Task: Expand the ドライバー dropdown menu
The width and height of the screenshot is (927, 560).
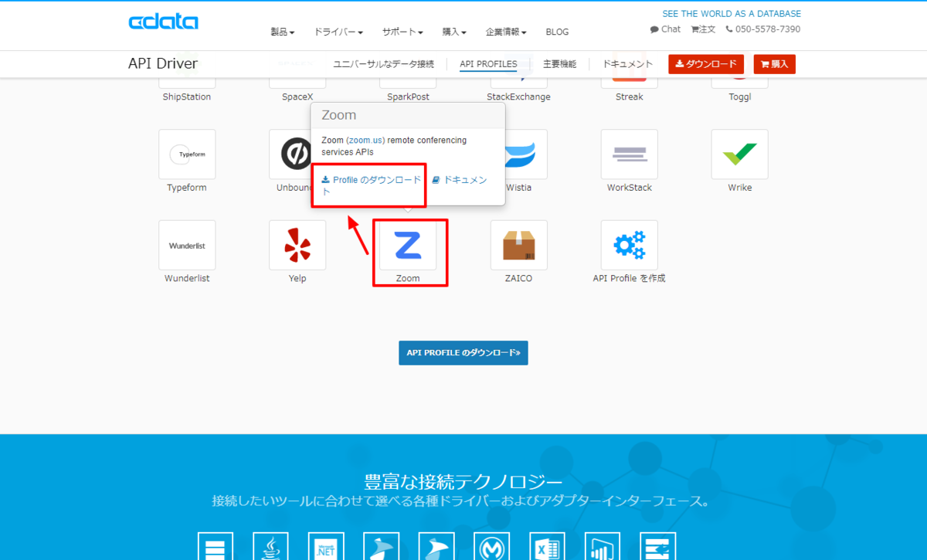Action: click(x=338, y=32)
